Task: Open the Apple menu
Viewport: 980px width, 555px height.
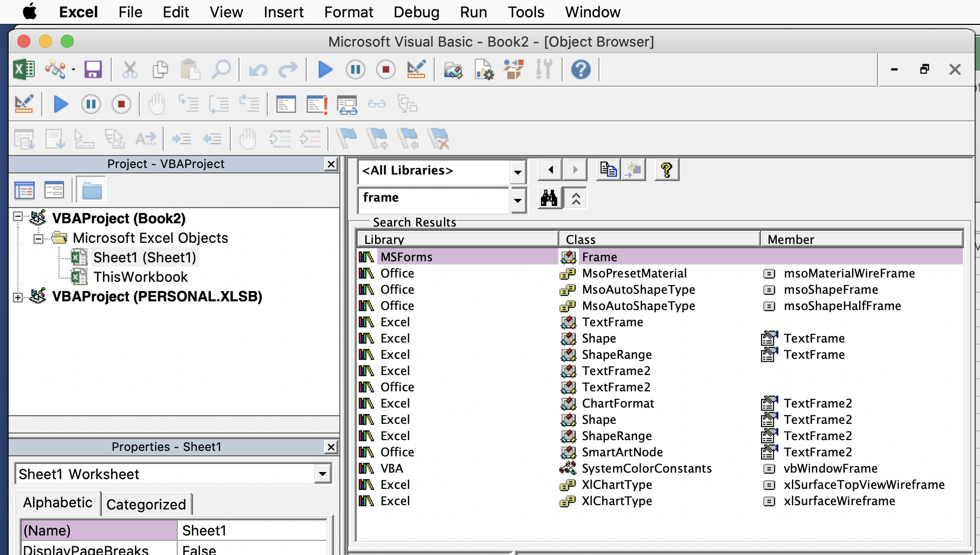Action: tap(30, 11)
